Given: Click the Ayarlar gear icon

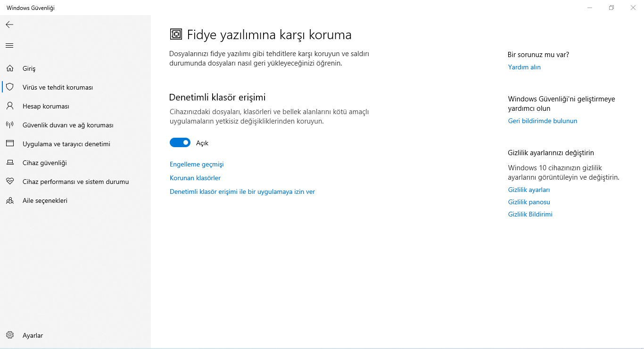Looking at the screenshot, I should pos(9,335).
